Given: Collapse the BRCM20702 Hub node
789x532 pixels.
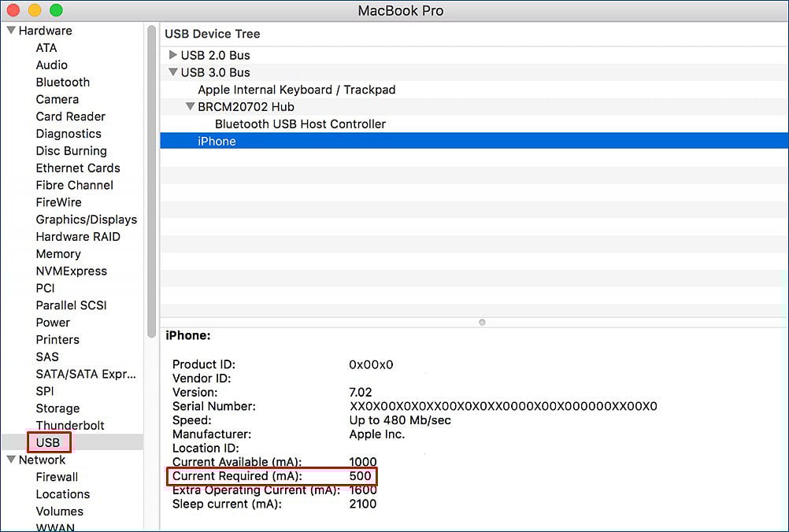Looking at the screenshot, I should pos(191,106).
